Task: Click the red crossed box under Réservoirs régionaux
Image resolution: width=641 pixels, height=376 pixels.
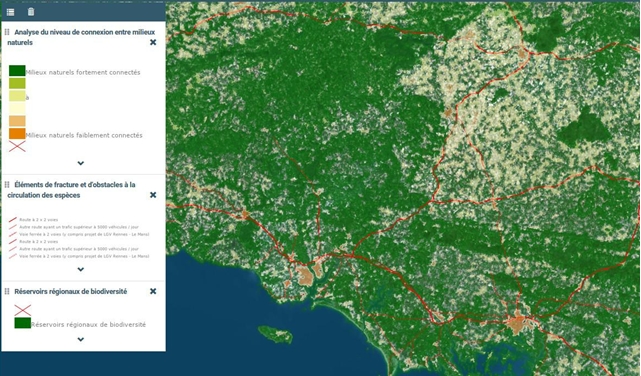Action: point(22,310)
